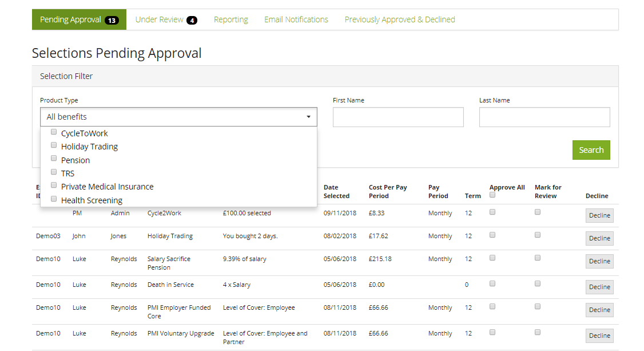Image resolution: width=644 pixels, height=351 pixels.
Task: Check the Health Screening filter
Action: [x=53, y=198]
